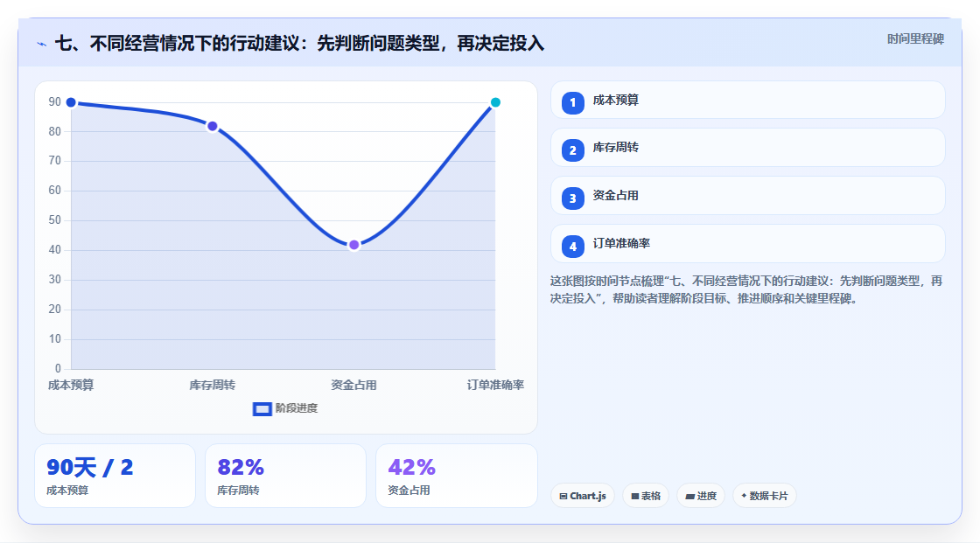Open the 订单准确率 timeline step row
980x543 pixels.
[x=747, y=244]
